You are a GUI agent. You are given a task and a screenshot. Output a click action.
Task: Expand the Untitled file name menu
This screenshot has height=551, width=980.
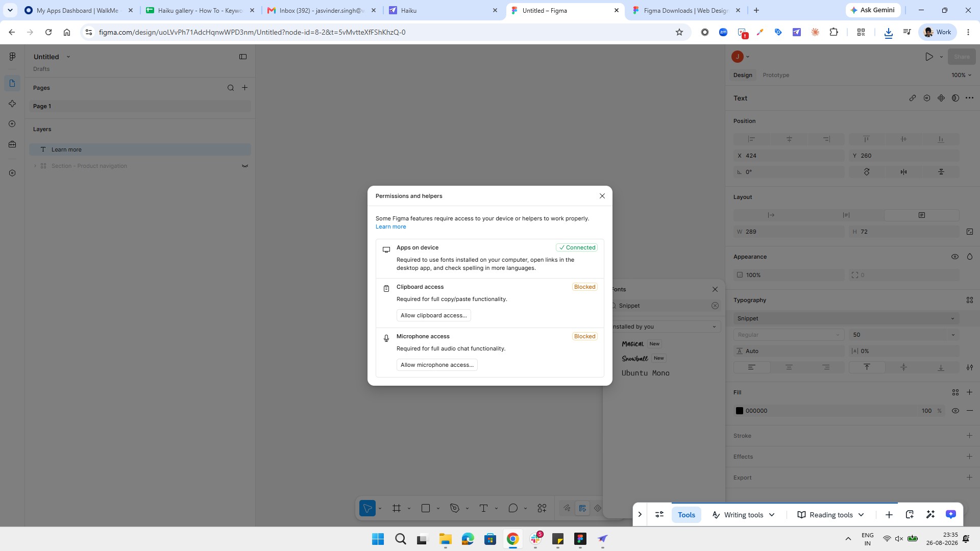68,57
